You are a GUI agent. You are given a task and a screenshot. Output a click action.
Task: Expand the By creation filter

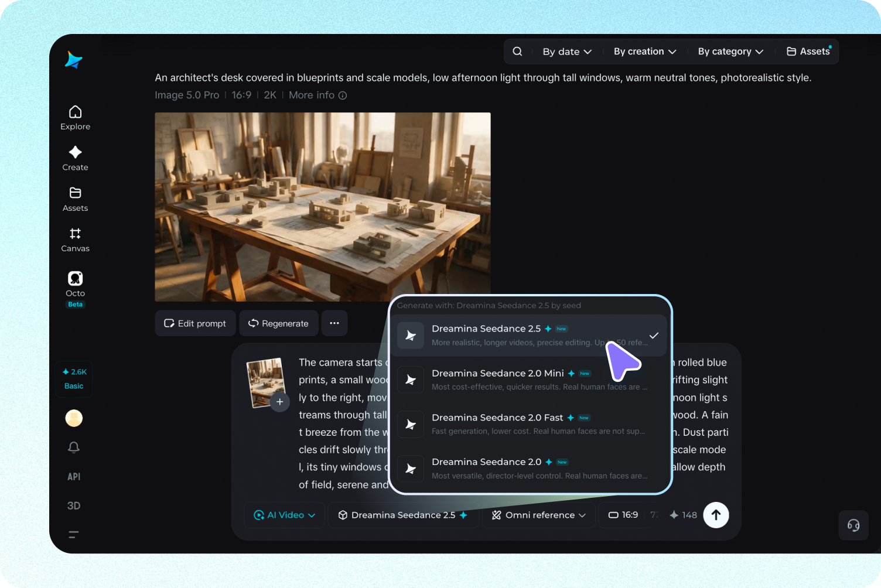(645, 52)
